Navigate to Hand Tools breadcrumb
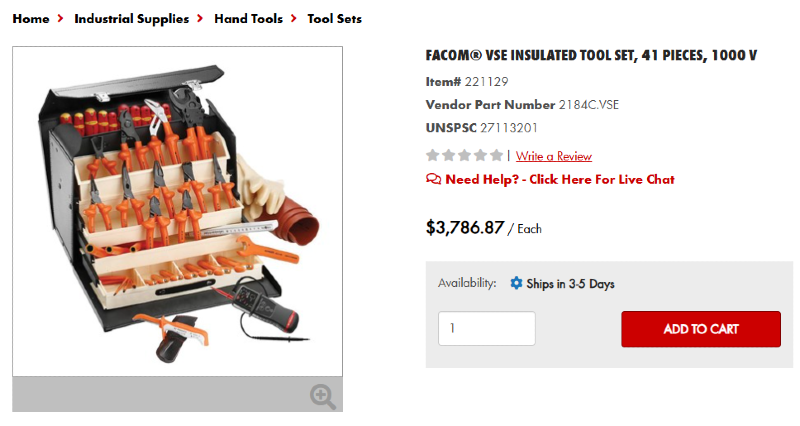The image size is (800, 426). (248, 19)
